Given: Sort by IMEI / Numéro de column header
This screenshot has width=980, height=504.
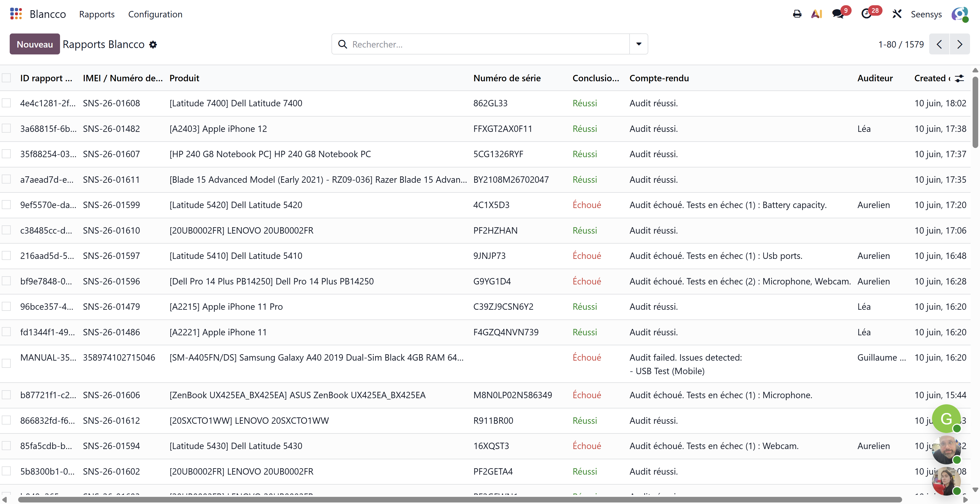Looking at the screenshot, I should [x=123, y=78].
